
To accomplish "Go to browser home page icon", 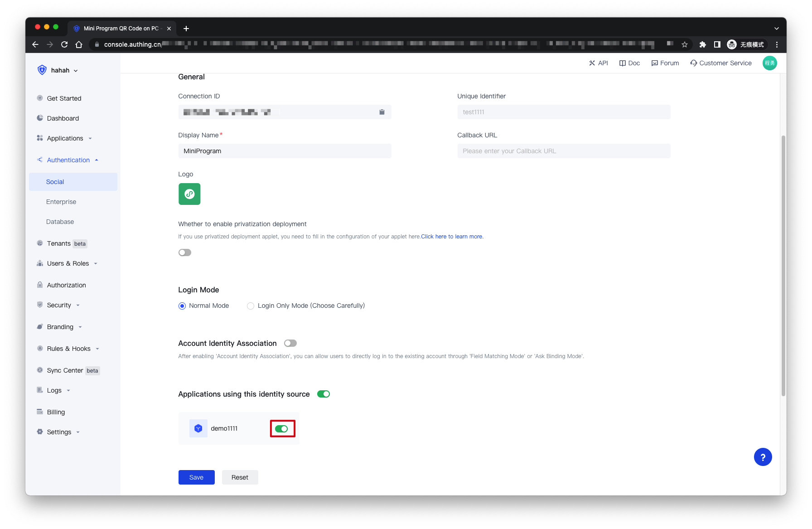I will 79,44.
